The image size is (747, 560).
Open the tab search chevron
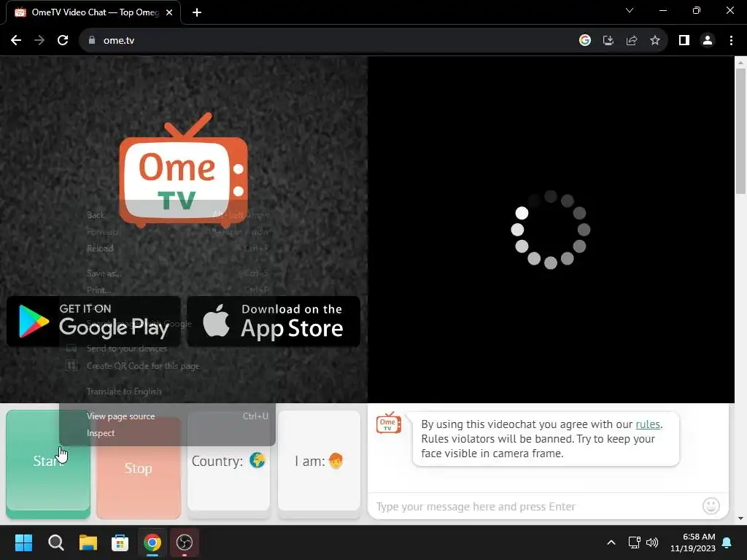[630, 10]
